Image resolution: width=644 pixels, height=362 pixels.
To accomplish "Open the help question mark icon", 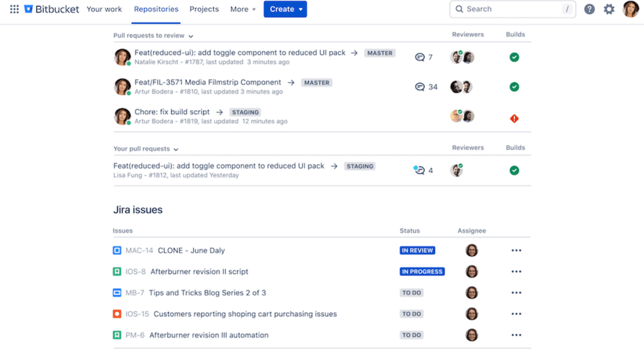I will pos(590,9).
